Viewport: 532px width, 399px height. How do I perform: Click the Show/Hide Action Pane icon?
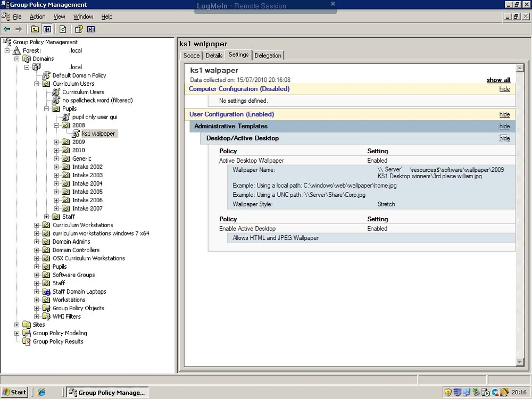pyautogui.click(x=91, y=29)
